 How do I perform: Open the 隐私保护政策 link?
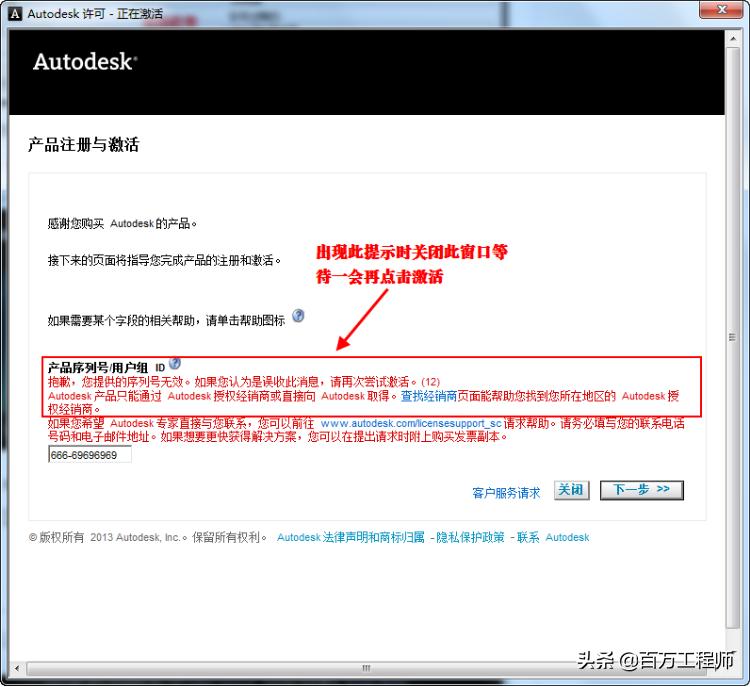(470, 537)
